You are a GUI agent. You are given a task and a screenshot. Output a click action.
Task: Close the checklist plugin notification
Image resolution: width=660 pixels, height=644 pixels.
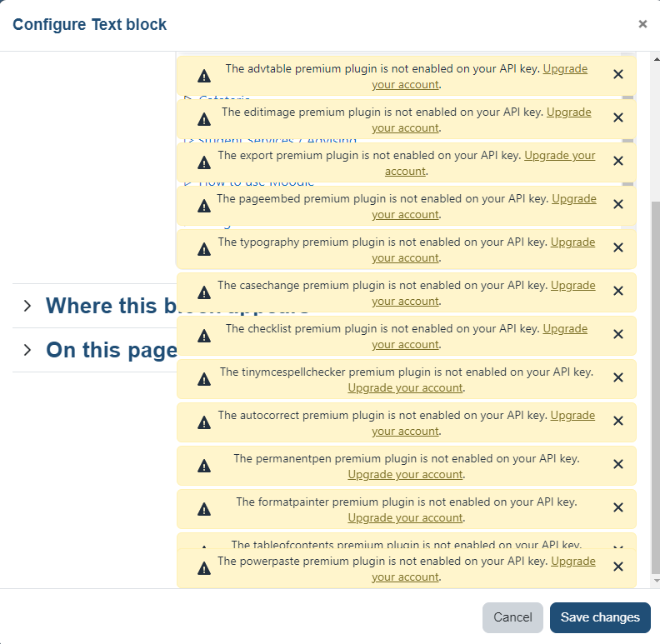click(617, 335)
